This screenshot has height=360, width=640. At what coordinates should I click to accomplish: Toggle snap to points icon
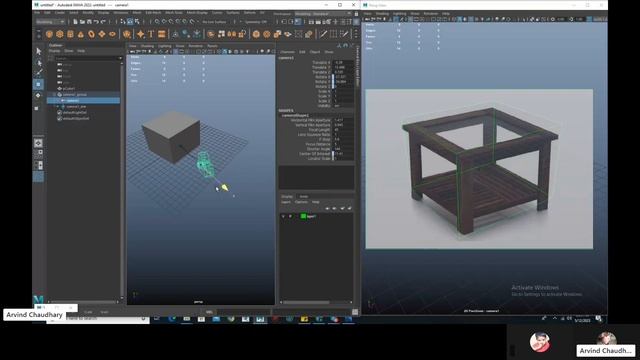pos(171,22)
